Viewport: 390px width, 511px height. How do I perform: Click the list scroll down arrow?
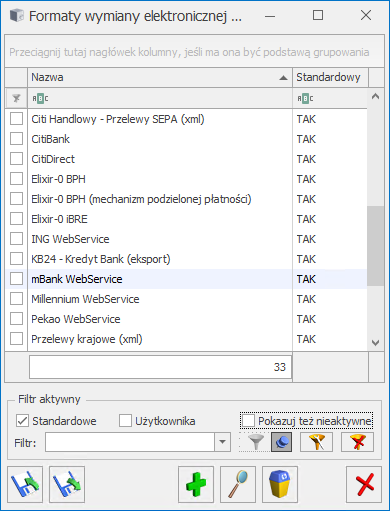click(x=375, y=343)
